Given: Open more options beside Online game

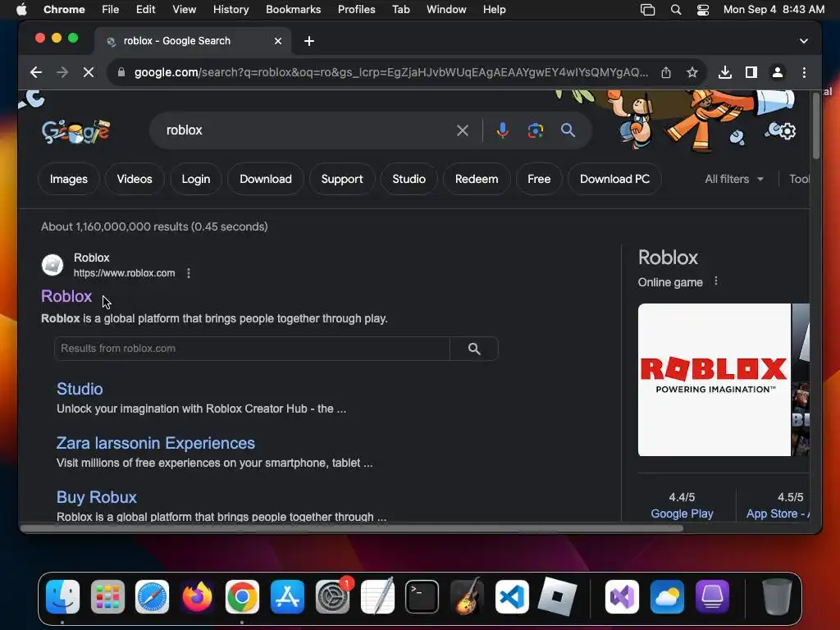Looking at the screenshot, I should (x=715, y=281).
